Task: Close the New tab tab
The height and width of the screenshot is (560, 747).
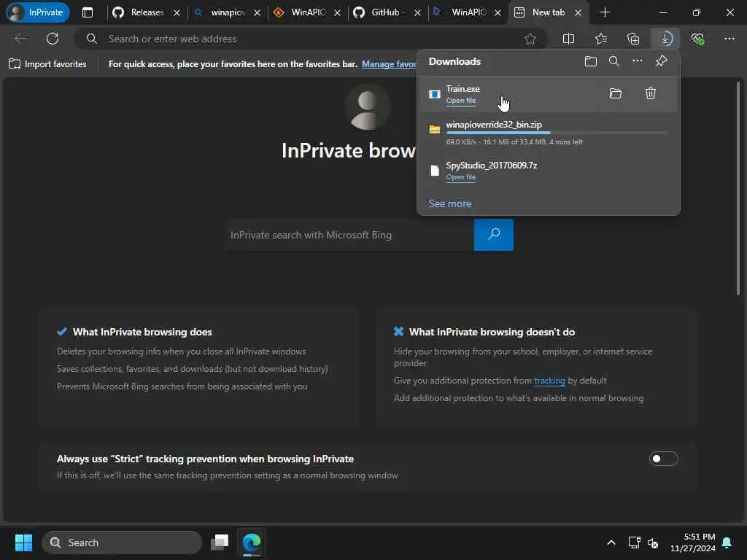Action: click(578, 13)
